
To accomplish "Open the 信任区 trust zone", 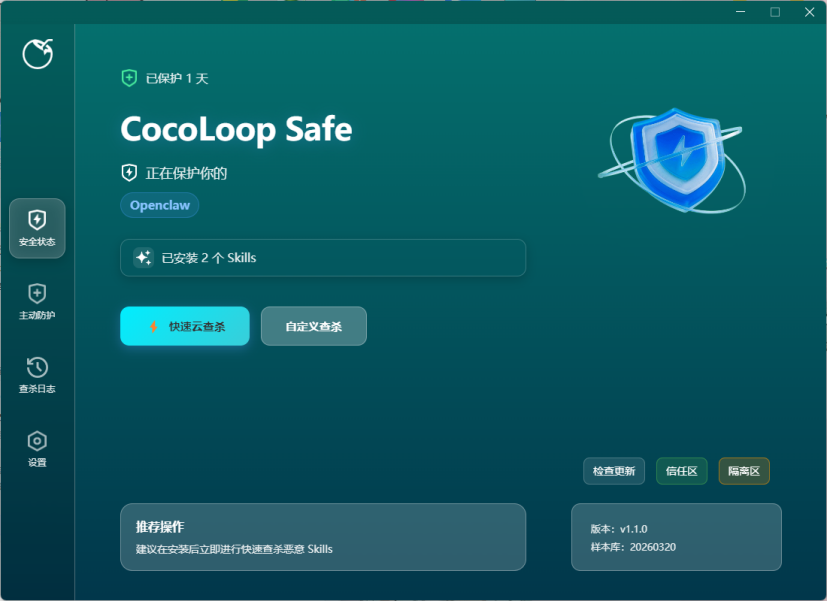I will tap(682, 471).
